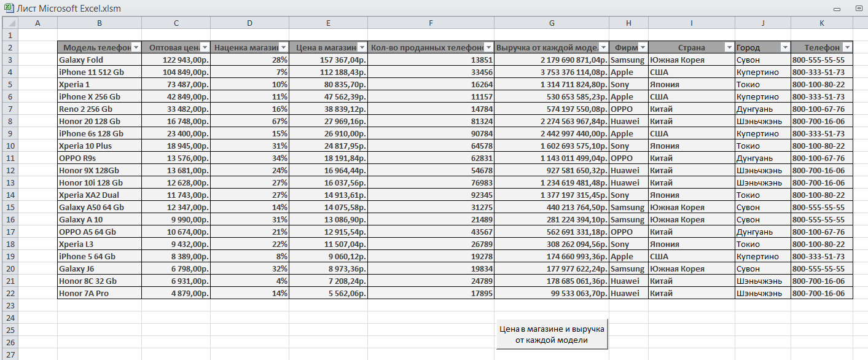Image resolution: width=868 pixels, height=360 pixels.
Task: Select Токио cell in Xperia 1 row
Action: pyautogui.click(x=763, y=84)
